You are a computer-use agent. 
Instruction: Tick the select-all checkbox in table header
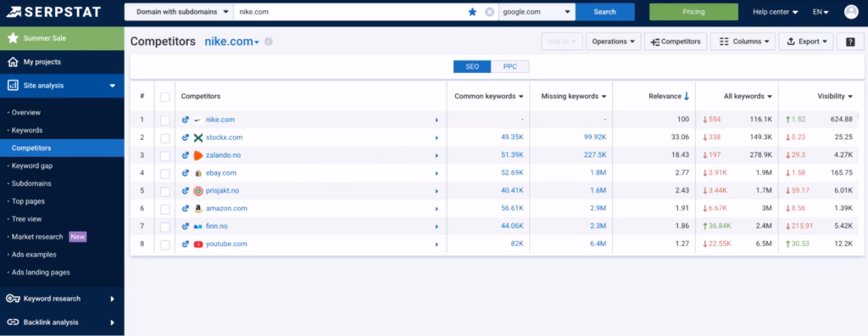click(165, 97)
